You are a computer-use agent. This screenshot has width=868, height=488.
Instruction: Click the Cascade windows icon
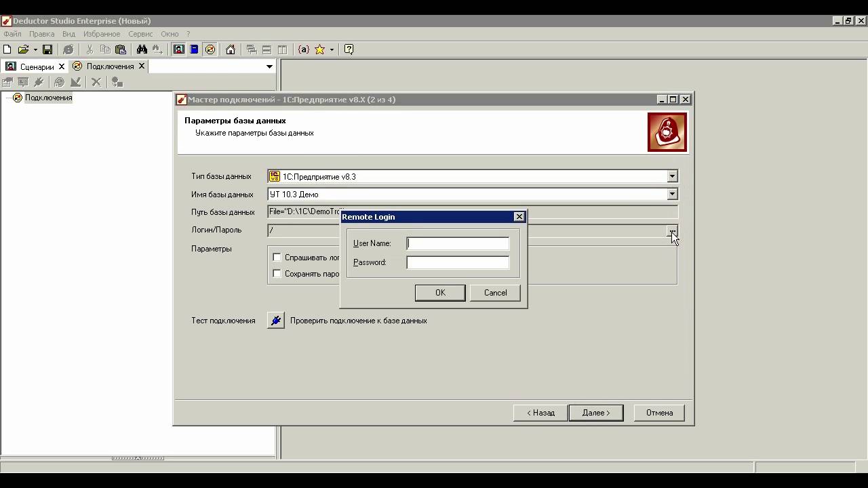[252, 49]
